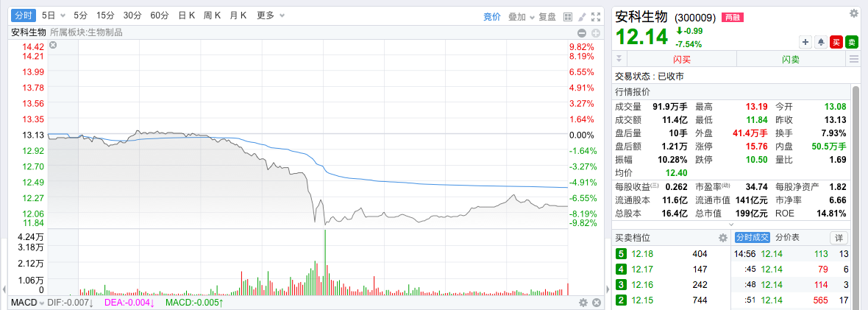Switch to 月K monthly candlestick

point(238,15)
